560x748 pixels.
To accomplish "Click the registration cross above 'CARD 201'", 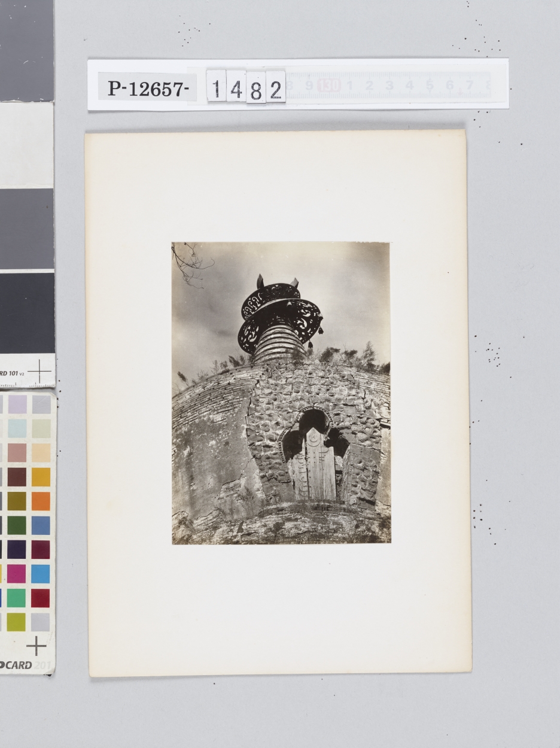I will point(36,646).
